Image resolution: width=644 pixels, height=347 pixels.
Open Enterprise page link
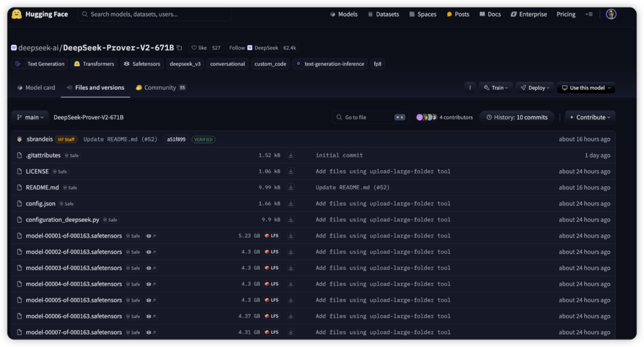528,14
